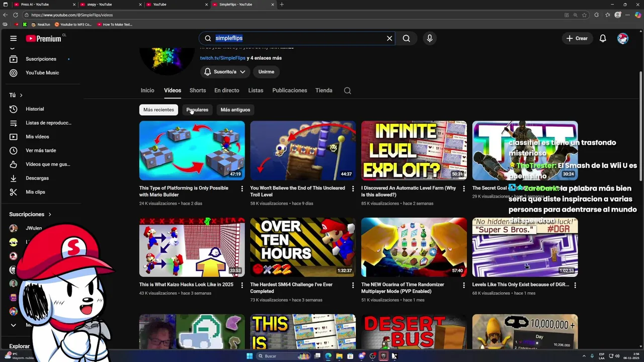Open a new browser tab with plus

click(282, 5)
